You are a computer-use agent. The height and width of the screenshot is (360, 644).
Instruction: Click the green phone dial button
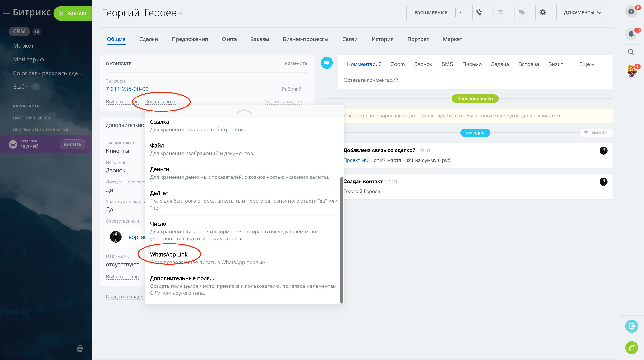coord(632,348)
